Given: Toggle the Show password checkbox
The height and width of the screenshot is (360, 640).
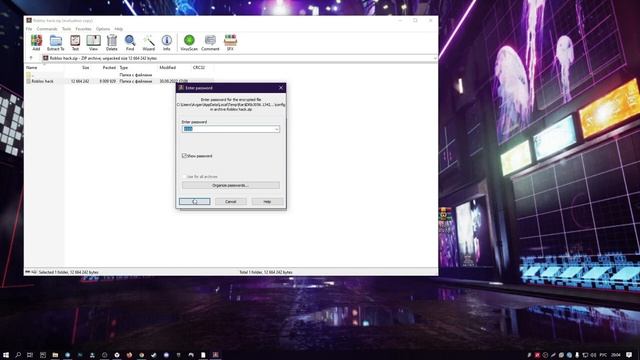Looking at the screenshot, I should point(184,156).
